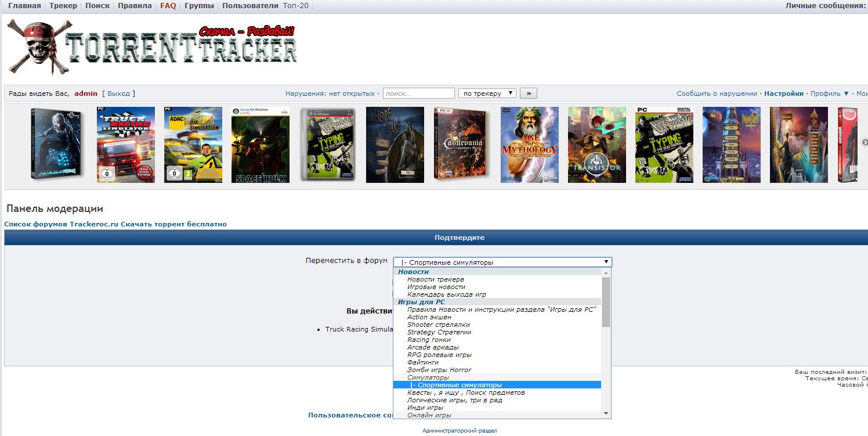This screenshot has height=436, width=868.
Task: Select Игровые новости option
Action: click(x=436, y=287)
